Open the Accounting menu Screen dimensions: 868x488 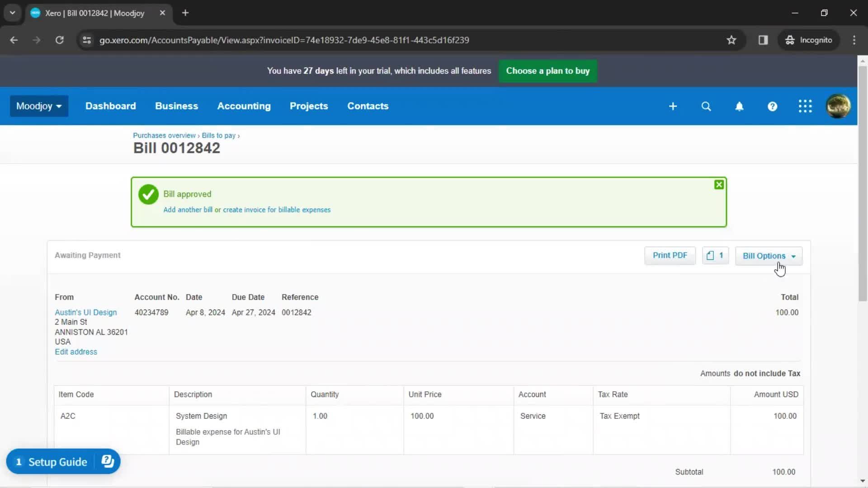click(x=244, y=106)
